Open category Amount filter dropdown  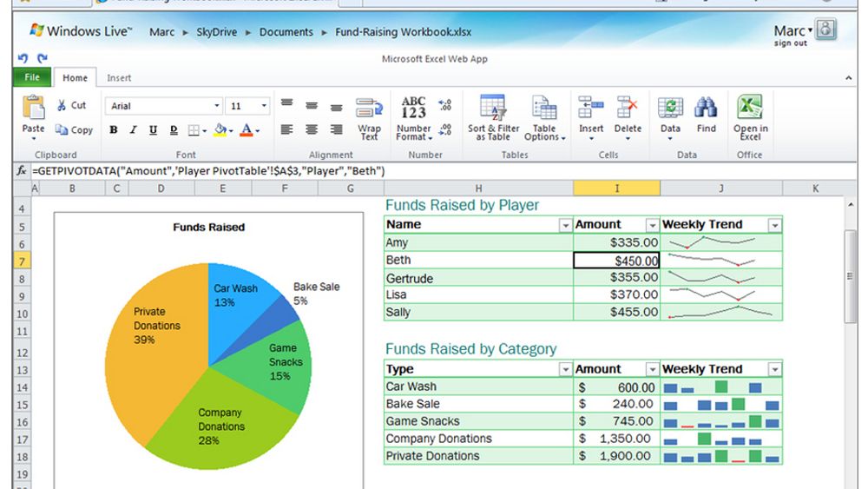pyautogui.click(x=652, y=370)
